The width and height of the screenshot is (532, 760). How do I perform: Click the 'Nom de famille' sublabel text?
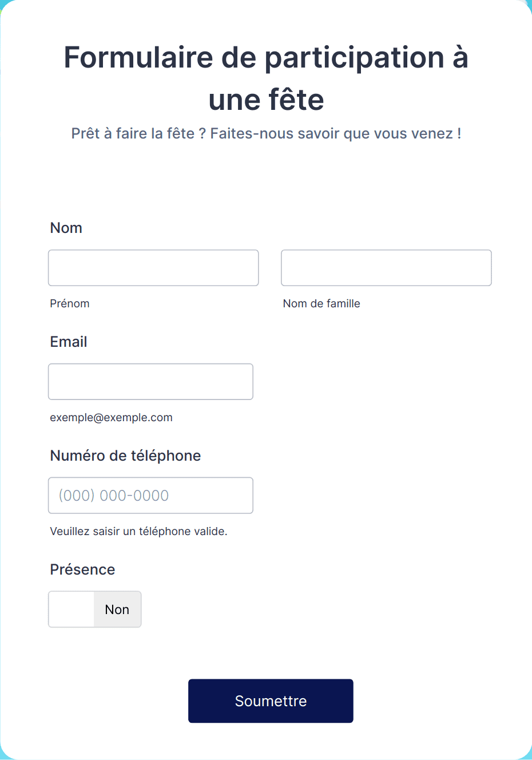(x=321, y=303)
